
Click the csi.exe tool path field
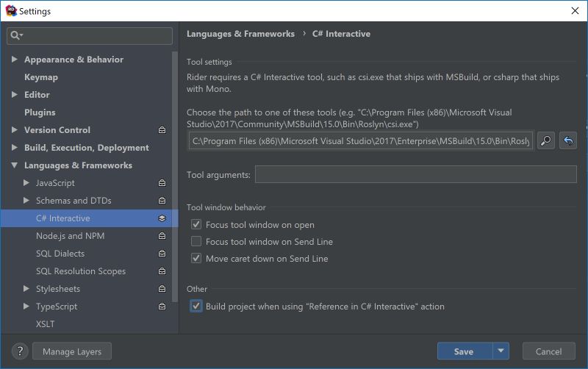click(360, 141)
